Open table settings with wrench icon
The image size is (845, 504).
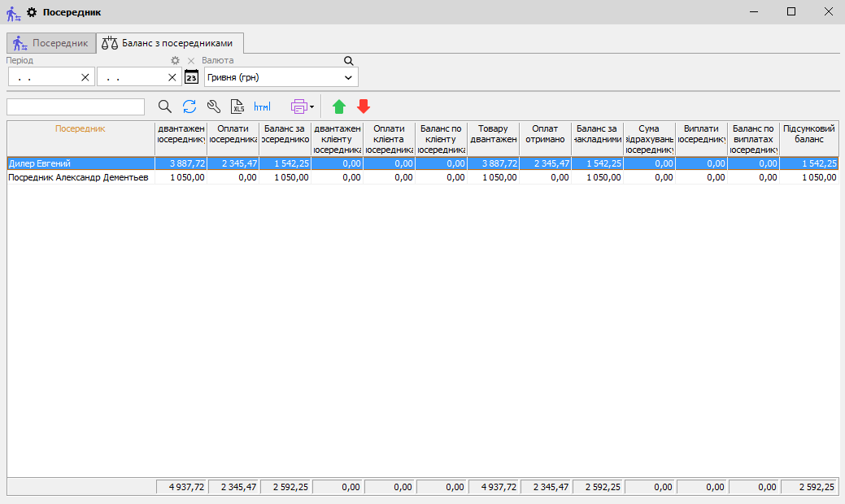(x=214, y=106)
